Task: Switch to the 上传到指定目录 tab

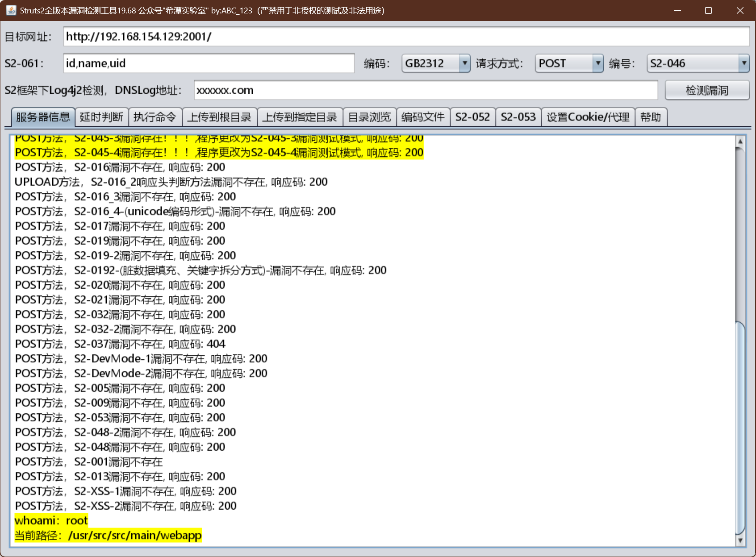Action: pyautogui.click(x=300, y=117)
